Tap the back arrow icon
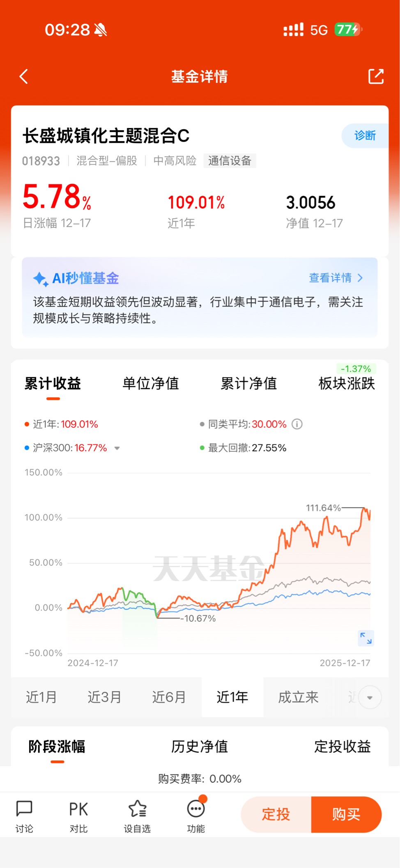400x868 pixels. pos(24,76)
